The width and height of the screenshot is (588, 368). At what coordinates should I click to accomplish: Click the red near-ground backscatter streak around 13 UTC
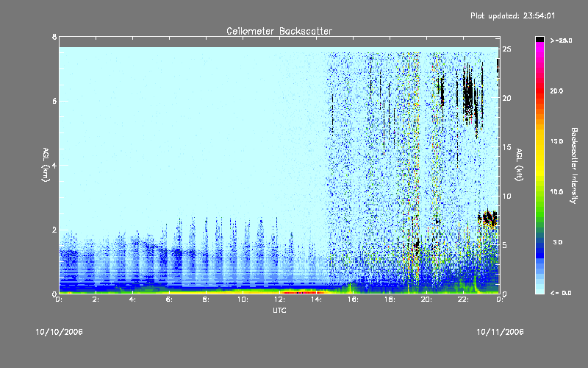pos(302,291)
